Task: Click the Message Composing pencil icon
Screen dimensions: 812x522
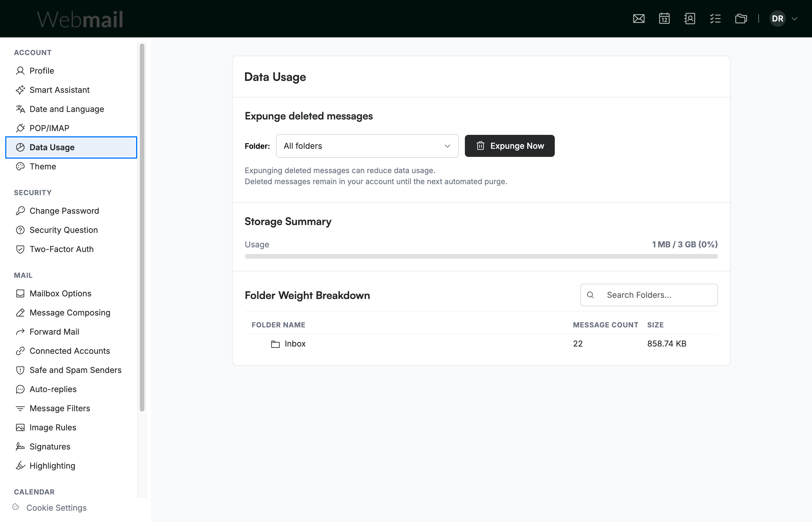Action: pos(20,313)
